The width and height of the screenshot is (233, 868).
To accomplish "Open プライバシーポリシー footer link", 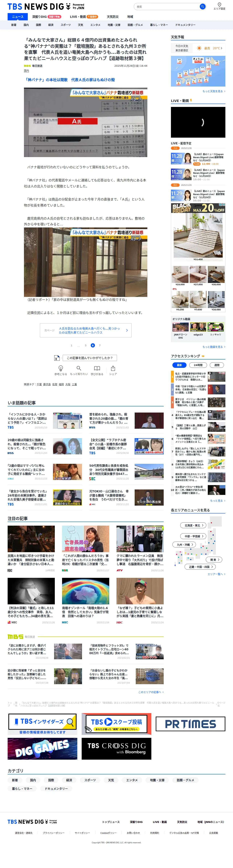I will 54,833.
